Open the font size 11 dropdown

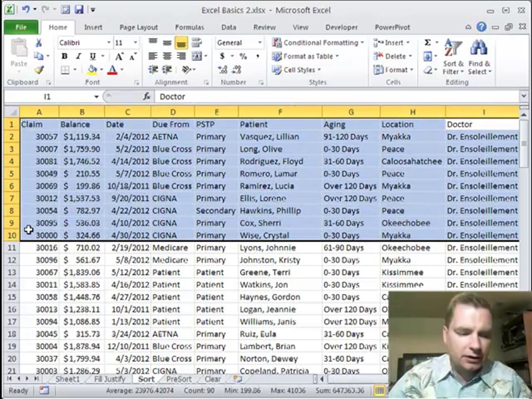(135, 43)
